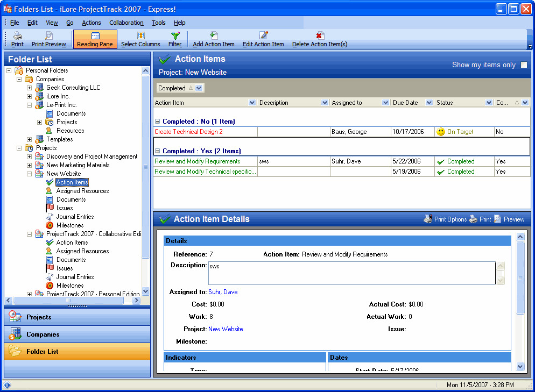
Task: Open Issues under New Website
Action: tap(65, 208)
